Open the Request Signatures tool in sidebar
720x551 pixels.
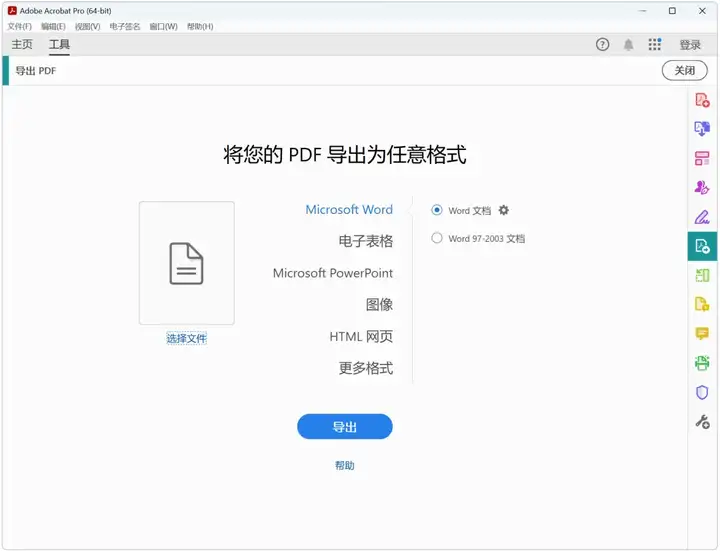click(702, 187)
